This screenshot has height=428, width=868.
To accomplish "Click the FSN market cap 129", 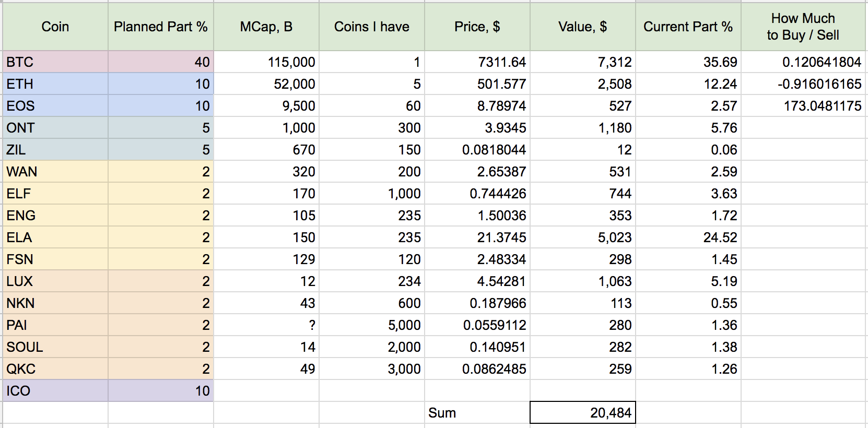I will pyautogui.click(x=266, y=259).
